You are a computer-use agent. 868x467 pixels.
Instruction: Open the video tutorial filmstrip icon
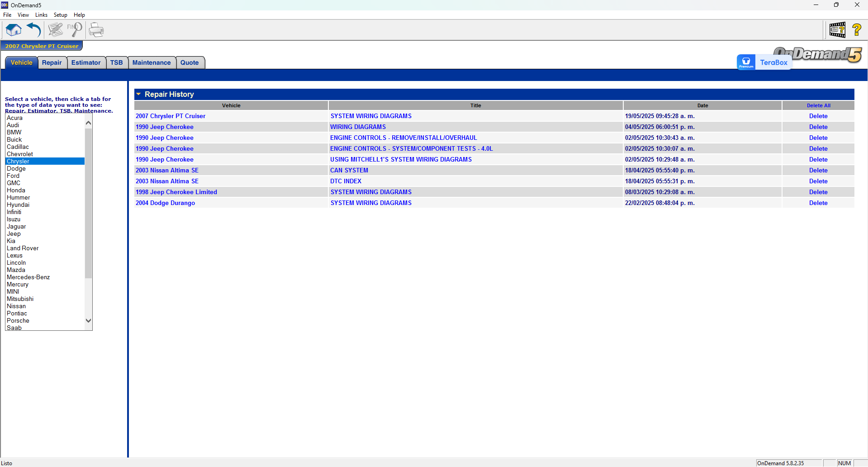click(837, 30)
